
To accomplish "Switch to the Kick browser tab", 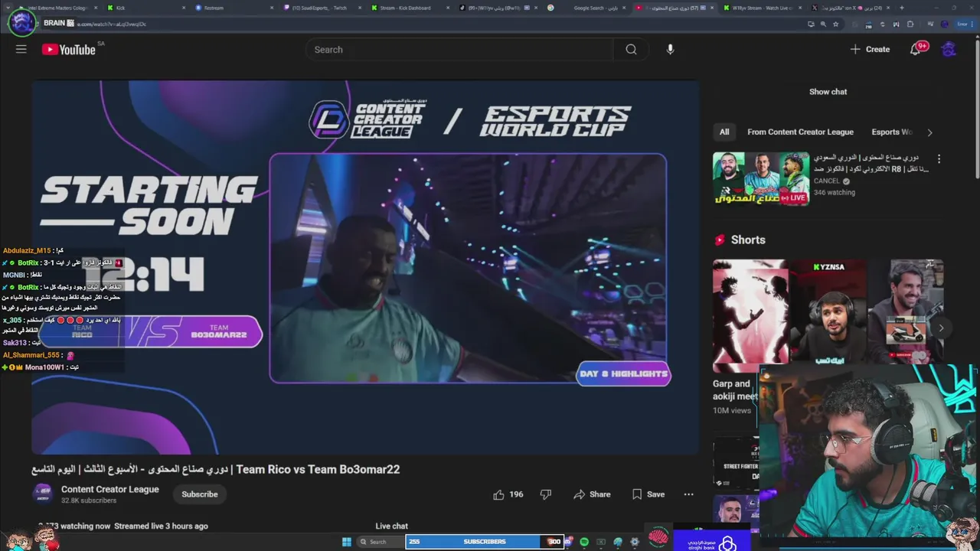I will point(145,8).
